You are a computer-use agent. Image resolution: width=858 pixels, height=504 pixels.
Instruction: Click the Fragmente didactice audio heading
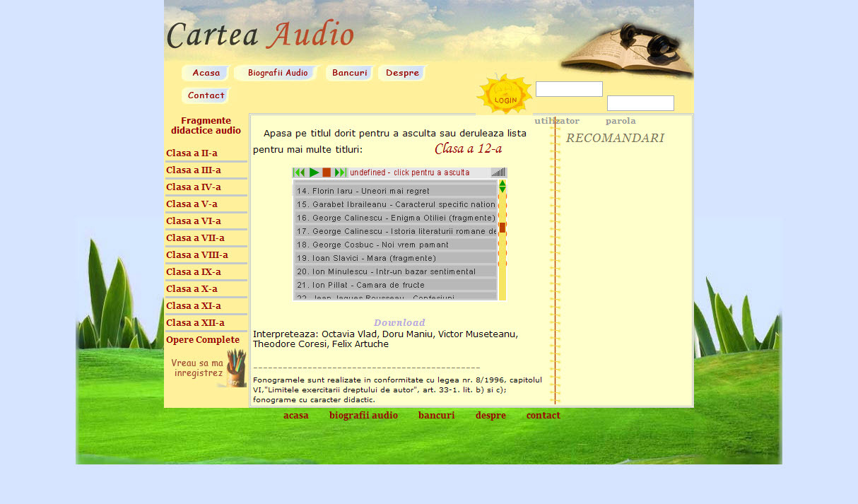pyautogui.click(x=206, y=126)
